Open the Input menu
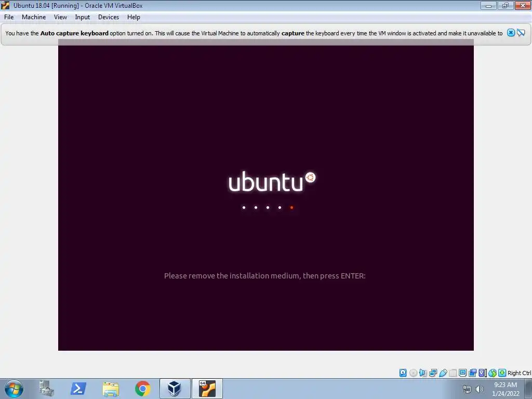Image resolution: width=532 pixels, height=399 pixels. click(x=83, y=17)
